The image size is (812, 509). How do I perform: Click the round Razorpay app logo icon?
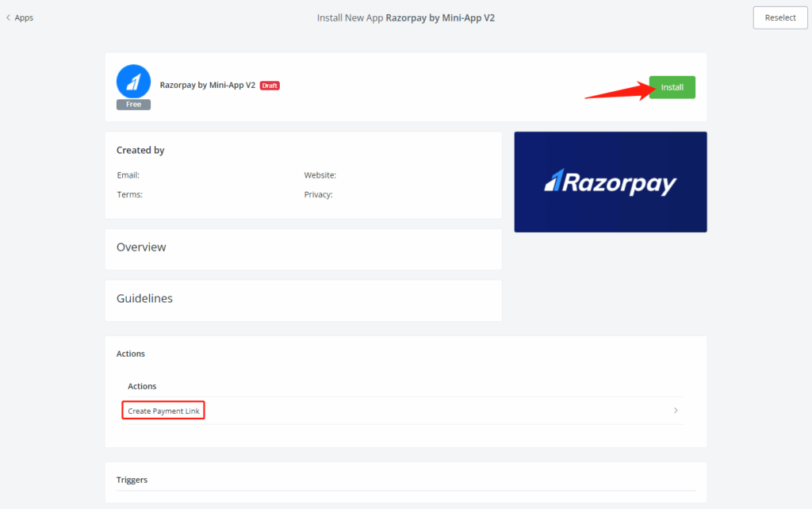click(x=133, y=81)
